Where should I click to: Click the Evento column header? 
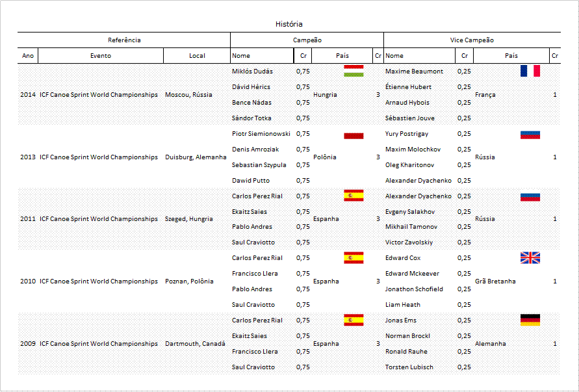pyautogui.click(x=101, y=56)
